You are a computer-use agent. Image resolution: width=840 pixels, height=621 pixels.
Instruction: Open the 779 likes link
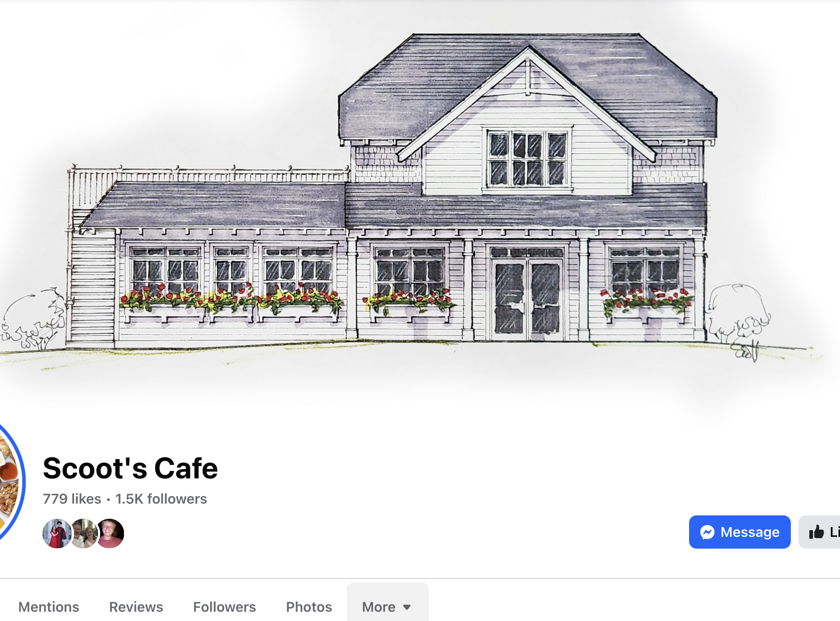[x=72, y=499]
